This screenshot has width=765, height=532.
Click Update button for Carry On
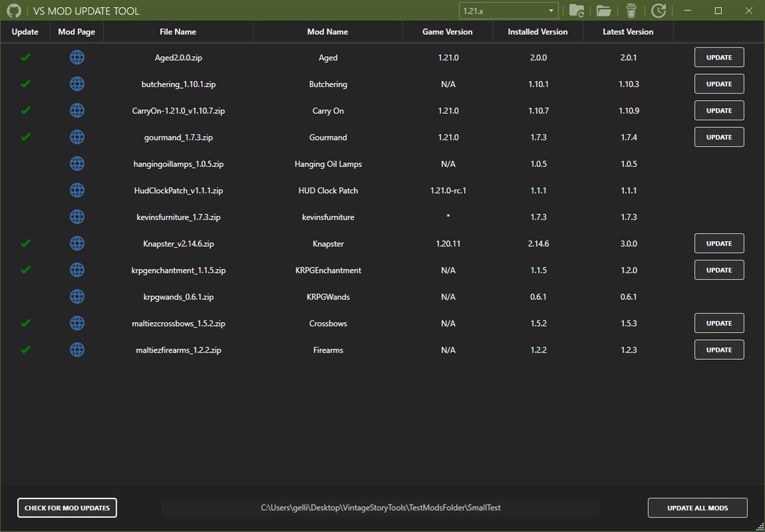pyautogui.click(x=718, y=111)
